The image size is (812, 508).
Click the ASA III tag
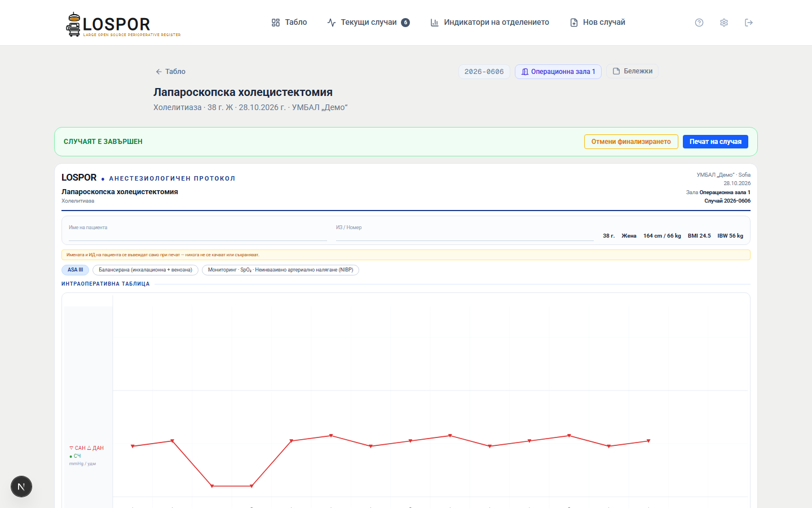pyautogui.click(x=75, y=270)
